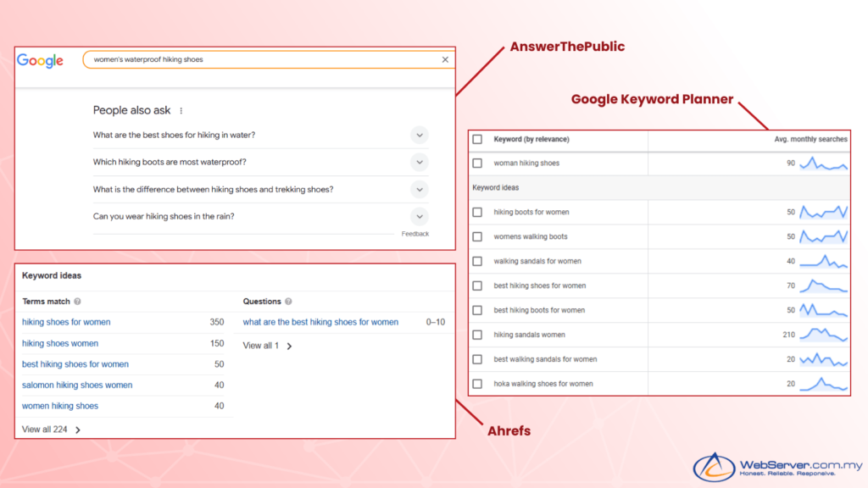Open the 'hiking shoes for women' keyword link
This screenshot has width=868, height=488.
pyautogui.click(x=66, y=322)
